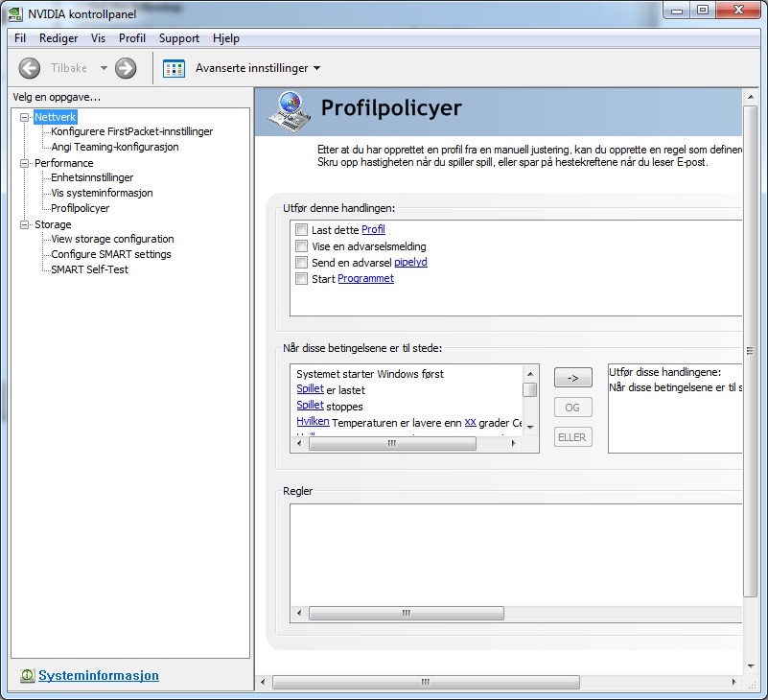Select Angi Teaming-konfigurasjon
This screenshot has height=700, width=768.
point(115,147)
